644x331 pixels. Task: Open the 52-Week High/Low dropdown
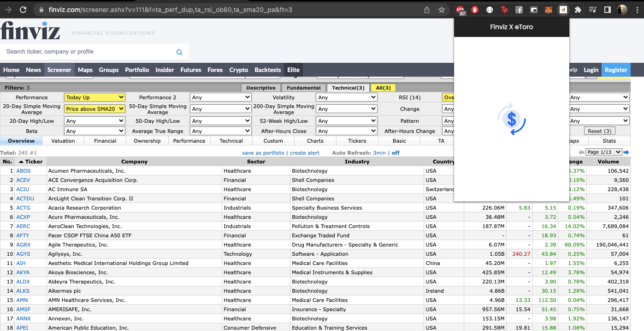pyautogui.click(x=346, y=121)
